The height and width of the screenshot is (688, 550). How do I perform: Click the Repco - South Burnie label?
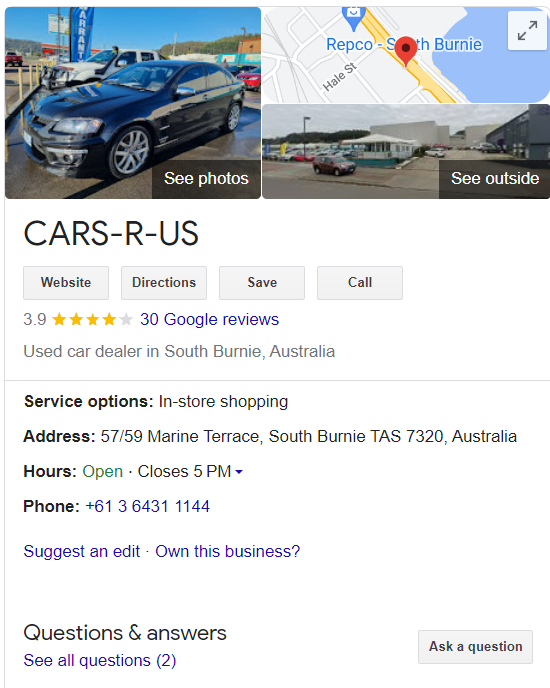(404, 44)
